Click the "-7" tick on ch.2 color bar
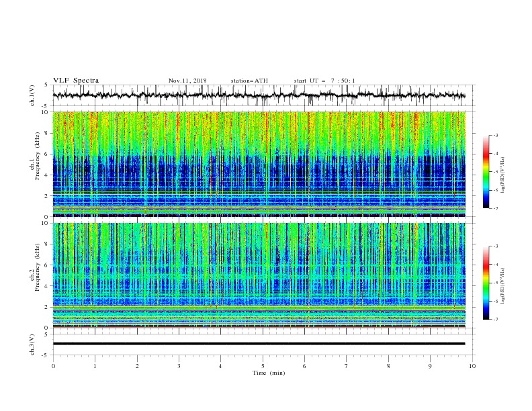The height and width of the screenshot is (411, 532). tap(495, 320)
